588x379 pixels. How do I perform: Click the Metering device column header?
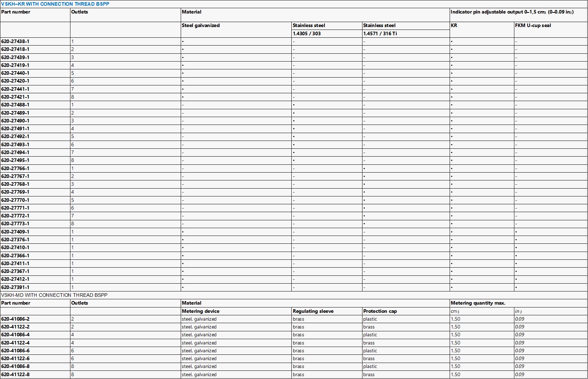point(201,311)
